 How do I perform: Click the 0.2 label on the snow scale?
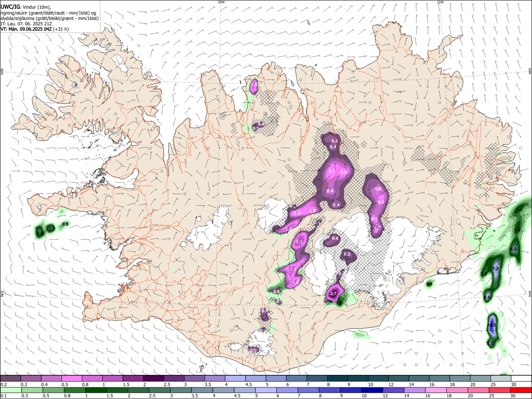3,384
